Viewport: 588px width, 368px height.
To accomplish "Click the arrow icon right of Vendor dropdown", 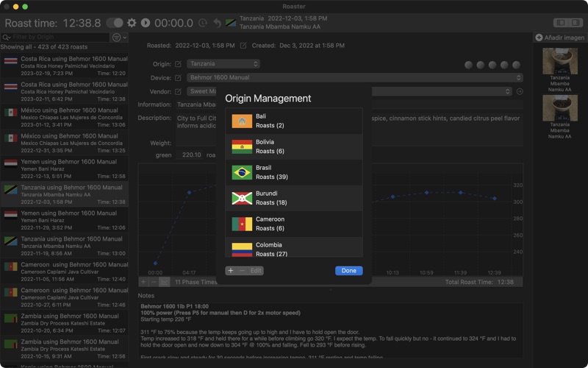I will pyautogui.click(x=520, y=91).
